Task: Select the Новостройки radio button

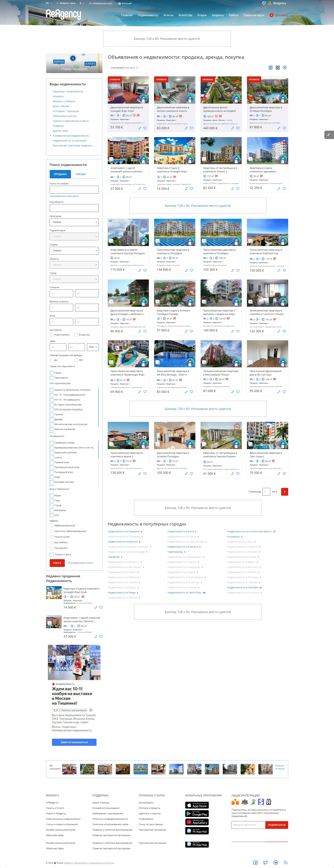Action: coord(52,335)
